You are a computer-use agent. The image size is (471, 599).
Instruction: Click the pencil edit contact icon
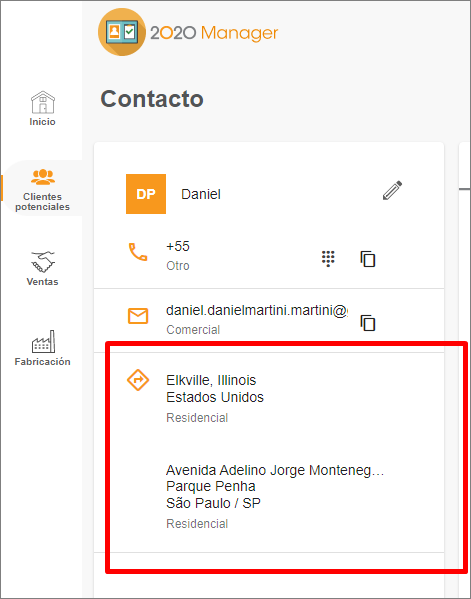[x=392, y=190]
